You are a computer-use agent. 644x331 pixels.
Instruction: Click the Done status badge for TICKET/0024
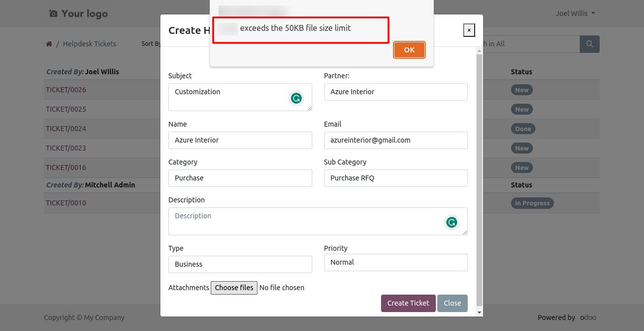[x=523, y=129]
